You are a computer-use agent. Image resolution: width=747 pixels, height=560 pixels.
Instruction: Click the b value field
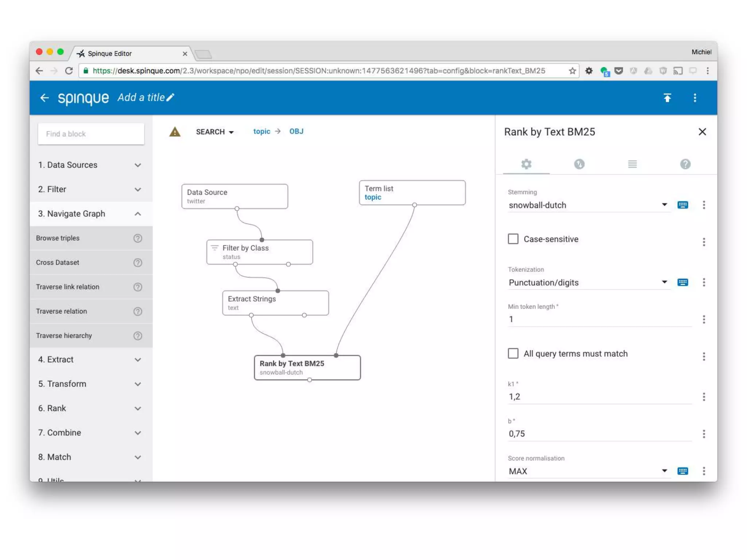click(x=600, y=434)
